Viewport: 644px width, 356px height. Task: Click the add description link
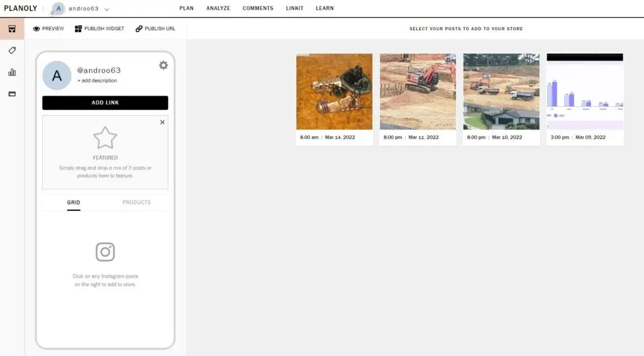coord(97,81)
